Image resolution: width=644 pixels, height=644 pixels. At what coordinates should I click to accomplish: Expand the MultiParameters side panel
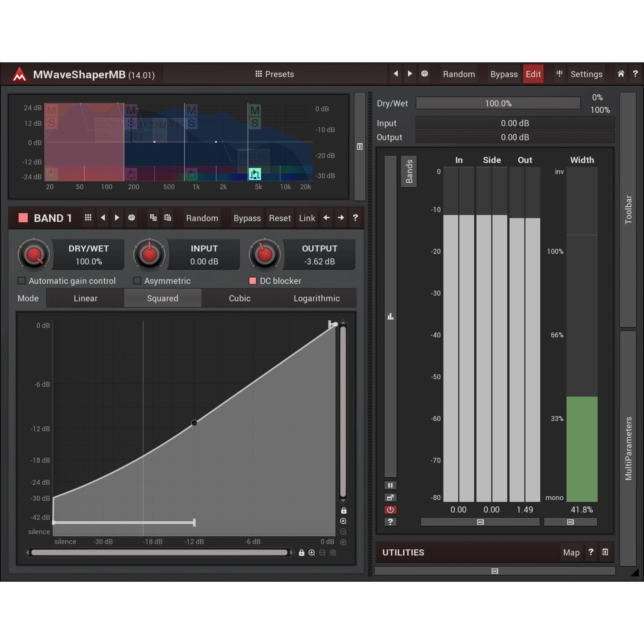pos(628,448)
